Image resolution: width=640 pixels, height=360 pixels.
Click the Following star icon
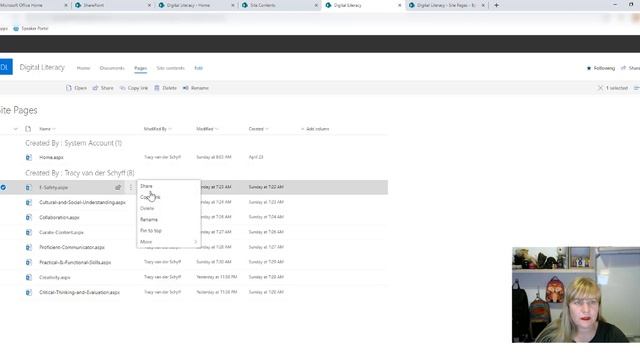pos(589,68)
